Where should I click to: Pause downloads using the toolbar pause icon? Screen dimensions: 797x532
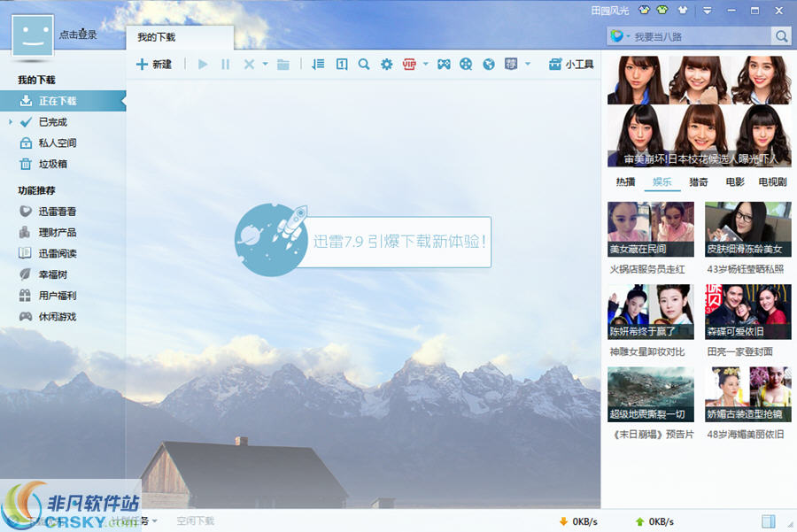tap(225, 64)
